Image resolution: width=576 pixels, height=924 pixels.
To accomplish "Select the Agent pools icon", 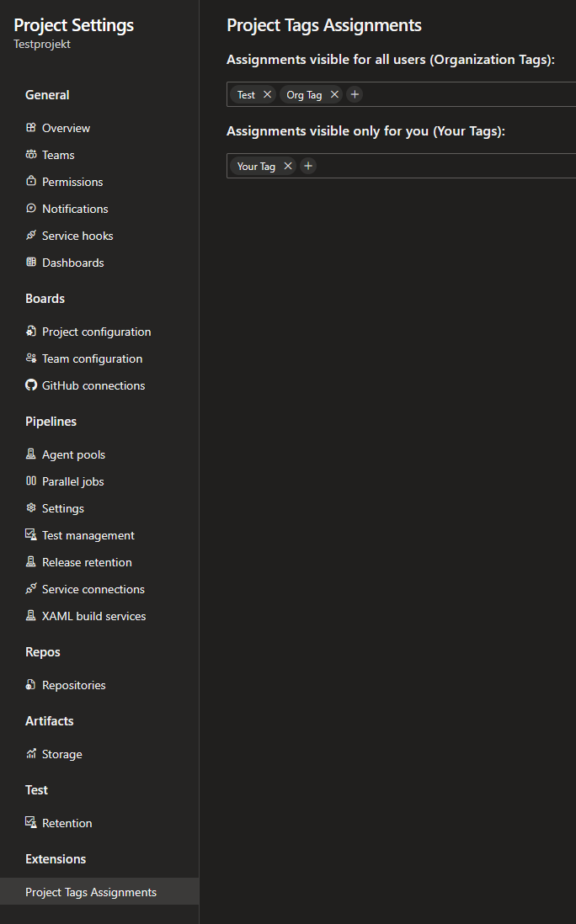I will (x=31, y=454).
